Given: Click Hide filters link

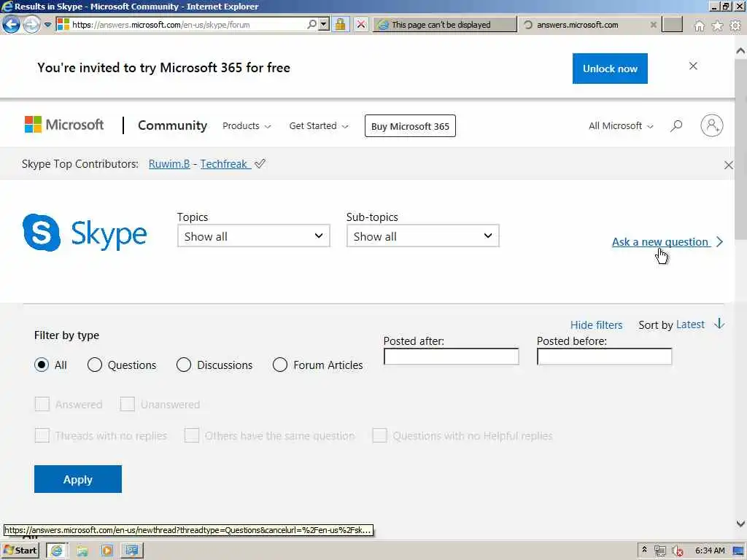Looking at the screenshot, I should [597, 324].
